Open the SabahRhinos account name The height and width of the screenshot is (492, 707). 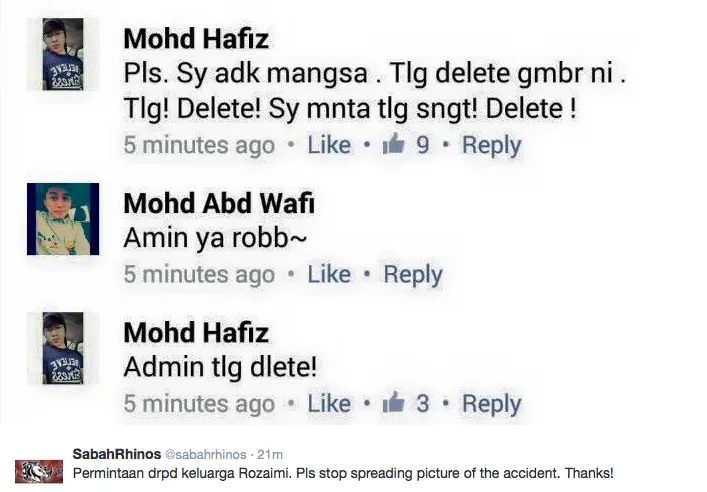(x=118, y=454)
